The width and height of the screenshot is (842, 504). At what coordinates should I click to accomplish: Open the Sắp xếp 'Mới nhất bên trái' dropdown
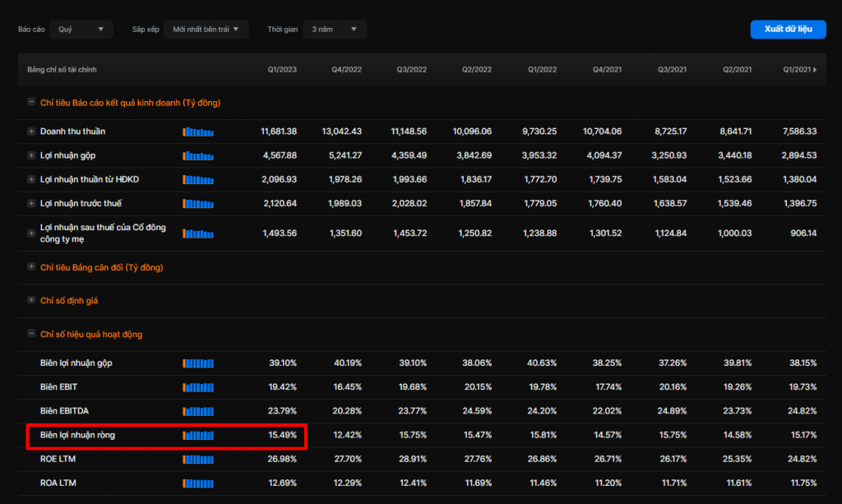(206, 30)
